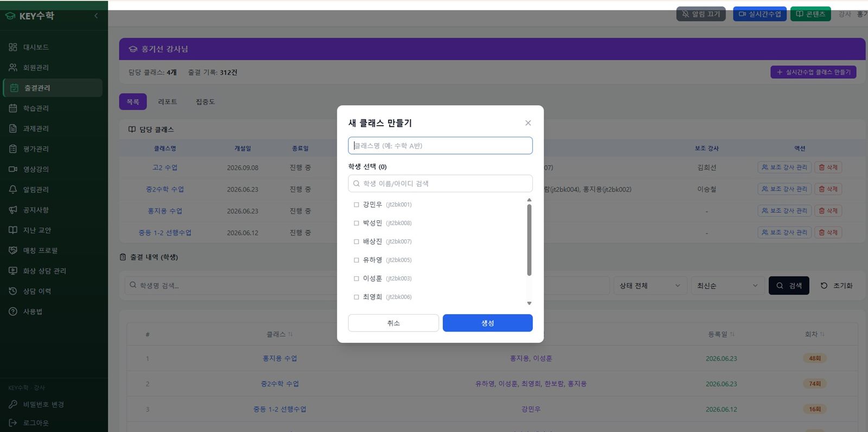Open the 상태 전체 dropdown
The width and height of the screenshot is (868, 432).
click(x=650, y=285)
